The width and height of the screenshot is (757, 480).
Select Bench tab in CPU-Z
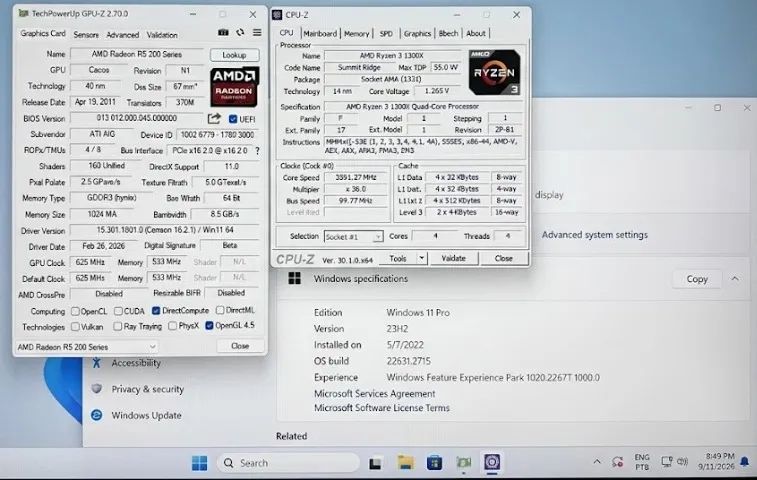pyautogui.click(x=448, y=33)
